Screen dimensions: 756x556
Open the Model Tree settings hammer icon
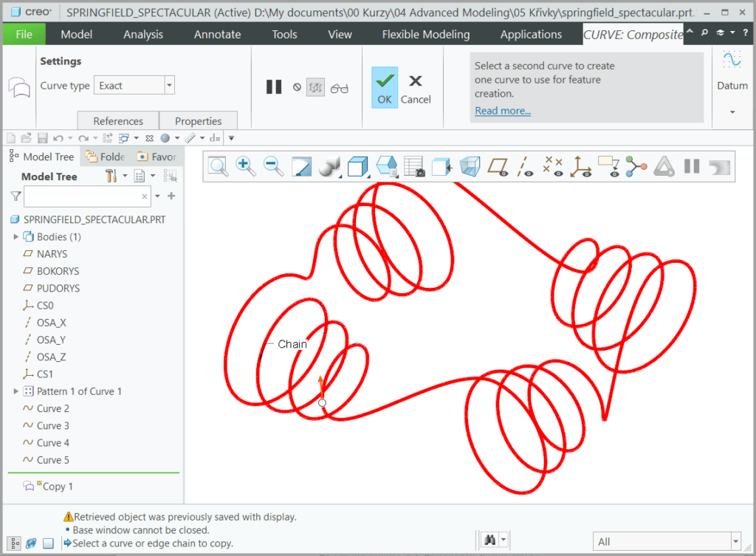111,176
